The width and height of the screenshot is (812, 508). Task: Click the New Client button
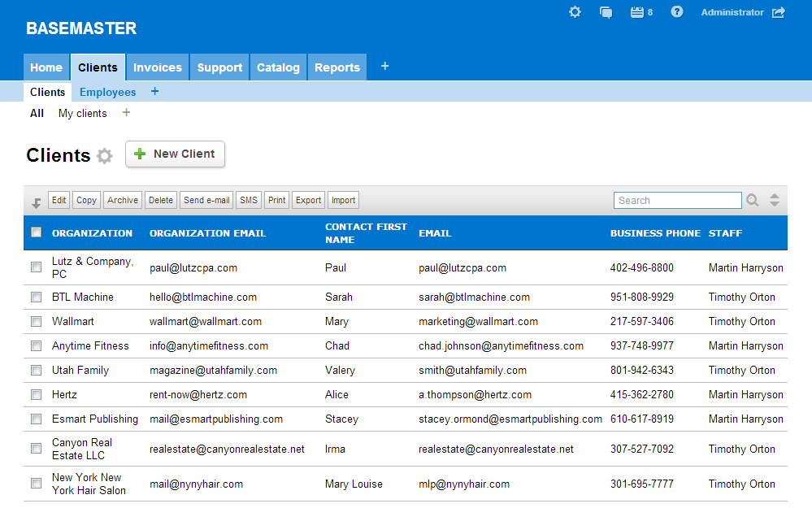click(x=175, y=154)
